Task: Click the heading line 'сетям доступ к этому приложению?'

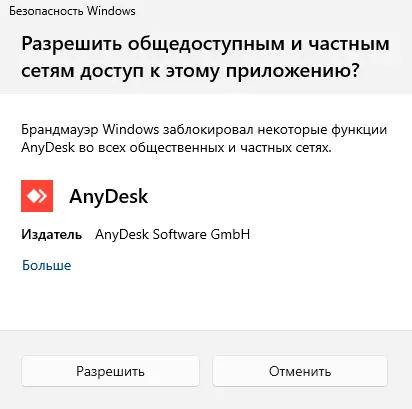Action: tap(191, 71)
